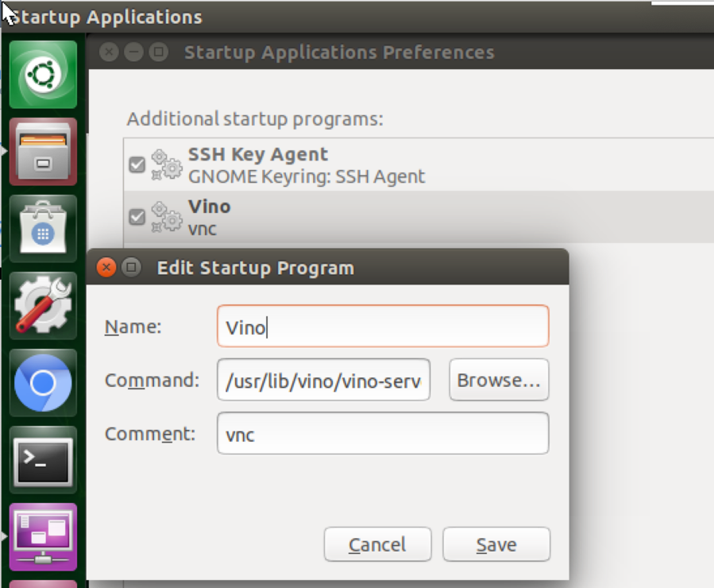Open the Files manager from the dock
714x588 pixels.
click(x=43, y=152)
